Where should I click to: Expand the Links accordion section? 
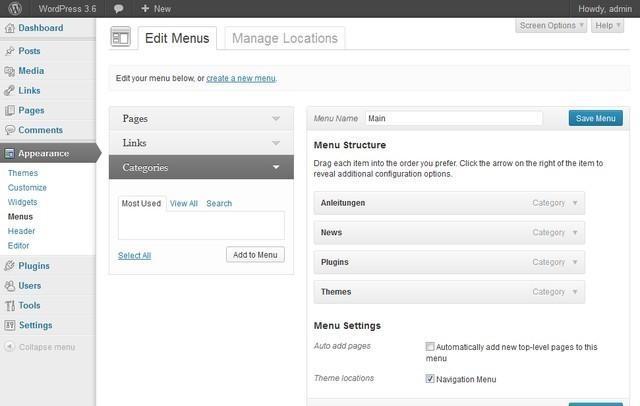(x=201, y=143)
